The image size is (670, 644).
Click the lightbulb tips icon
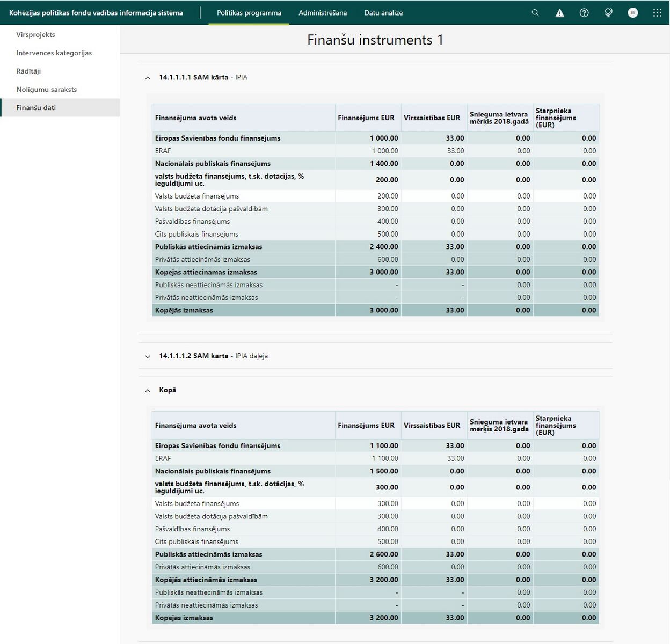[x=608, y=13]
